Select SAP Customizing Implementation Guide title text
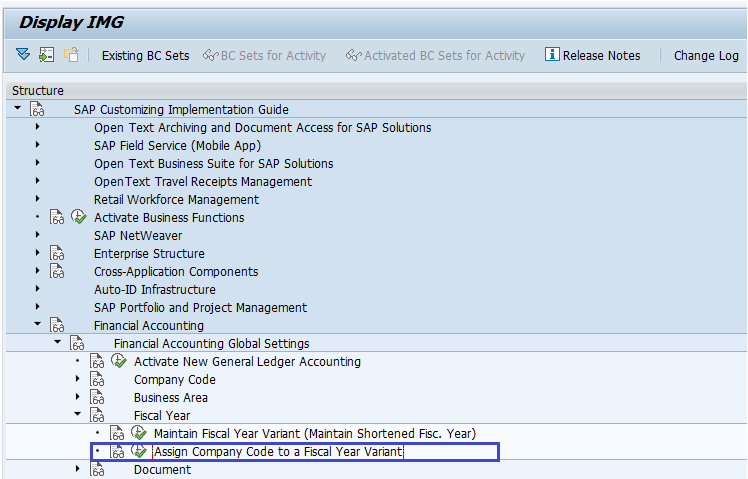Image resolution: width=748 pixels, height=479 pixels. point(181,110)
